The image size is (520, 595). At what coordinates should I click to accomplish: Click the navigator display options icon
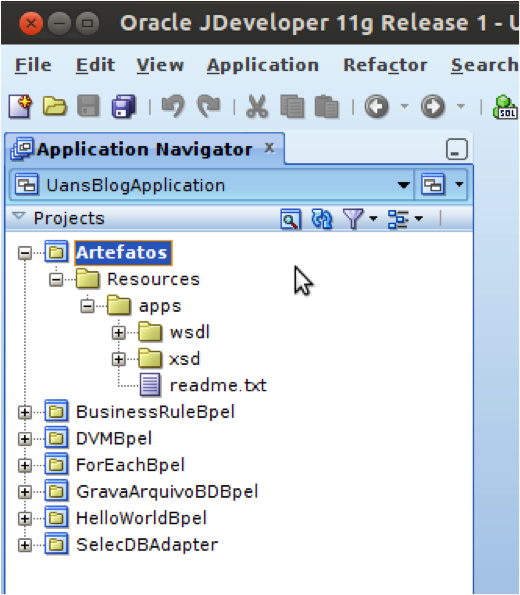(x=398, y=219)
